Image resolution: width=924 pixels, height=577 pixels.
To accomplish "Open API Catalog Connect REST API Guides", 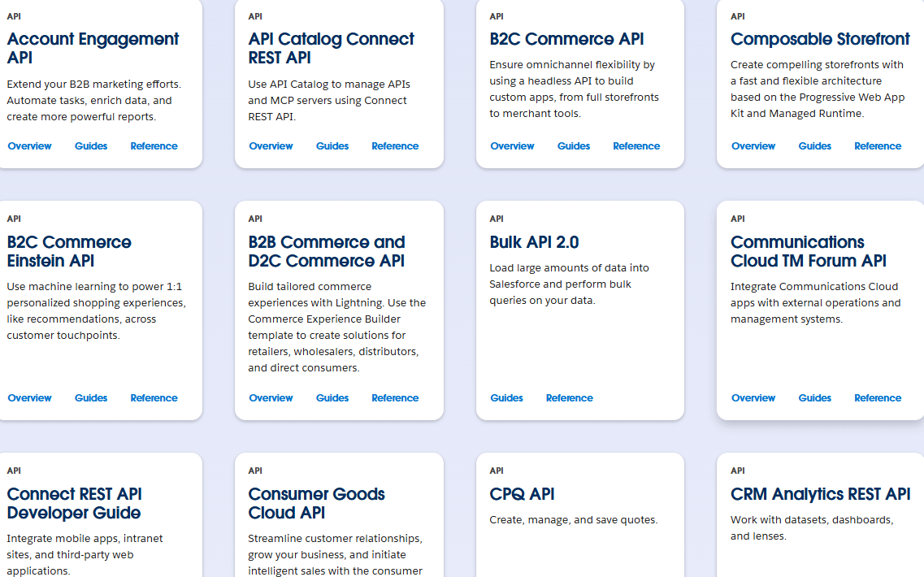I will coord(332,146).
